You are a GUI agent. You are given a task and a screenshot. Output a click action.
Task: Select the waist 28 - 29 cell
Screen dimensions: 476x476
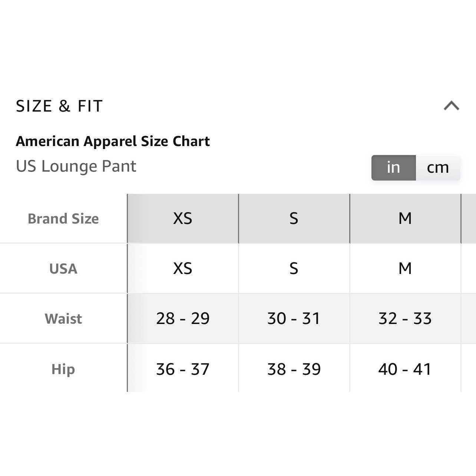coord(183,318)
